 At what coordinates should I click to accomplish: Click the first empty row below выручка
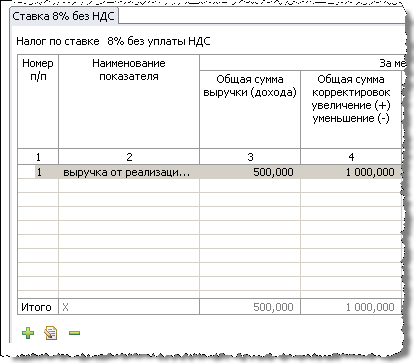pyautogui.click(x=209, y=186)
